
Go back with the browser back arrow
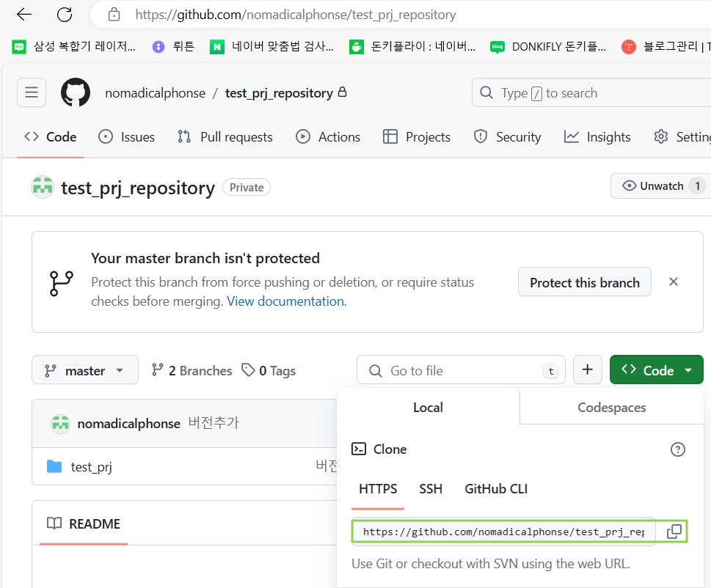click(x=24, y=15)
